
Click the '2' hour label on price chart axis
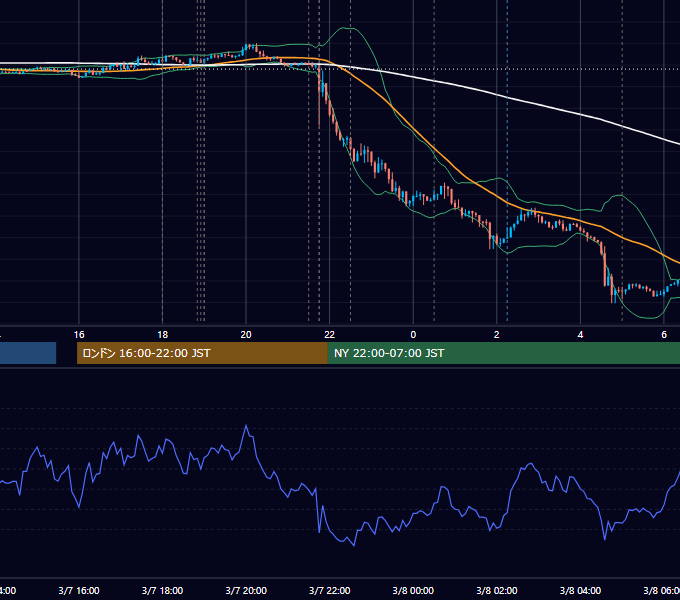497,334
